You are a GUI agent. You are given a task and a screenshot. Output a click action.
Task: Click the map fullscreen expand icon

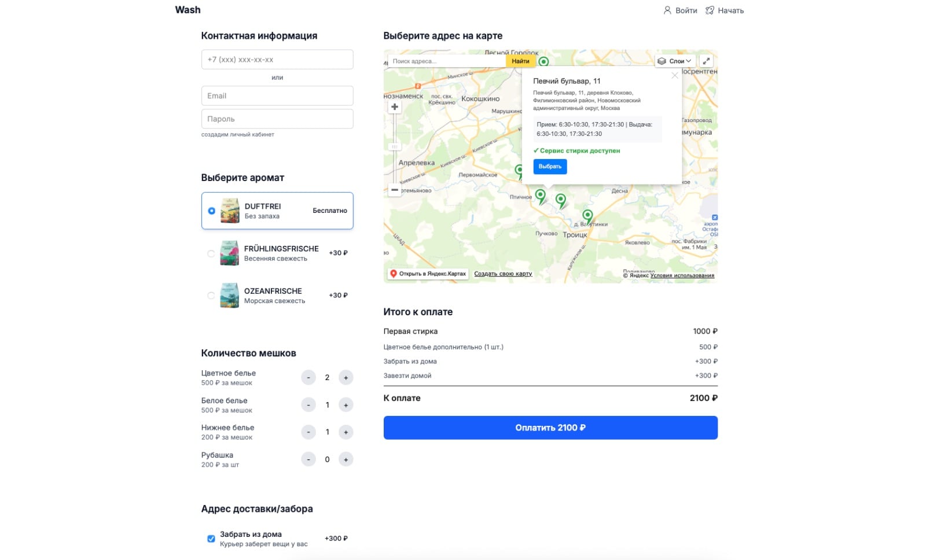(x=706, y=61)
